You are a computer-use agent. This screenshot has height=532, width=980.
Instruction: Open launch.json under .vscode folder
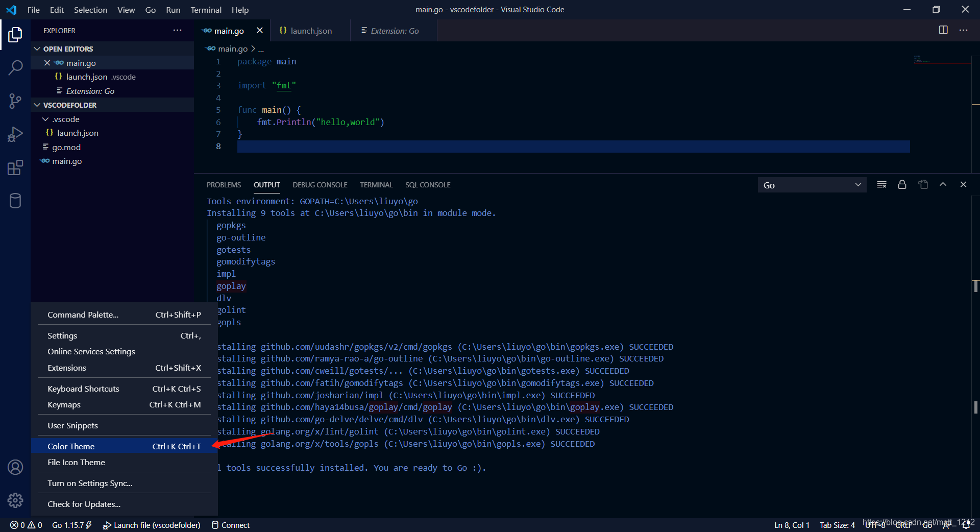pos(112,133)
